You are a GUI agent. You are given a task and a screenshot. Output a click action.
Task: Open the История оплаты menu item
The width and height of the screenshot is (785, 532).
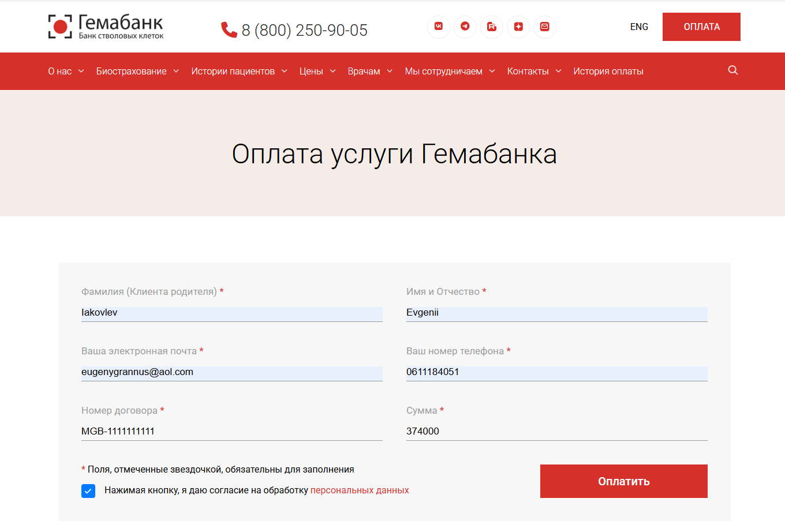coord(608,71)
